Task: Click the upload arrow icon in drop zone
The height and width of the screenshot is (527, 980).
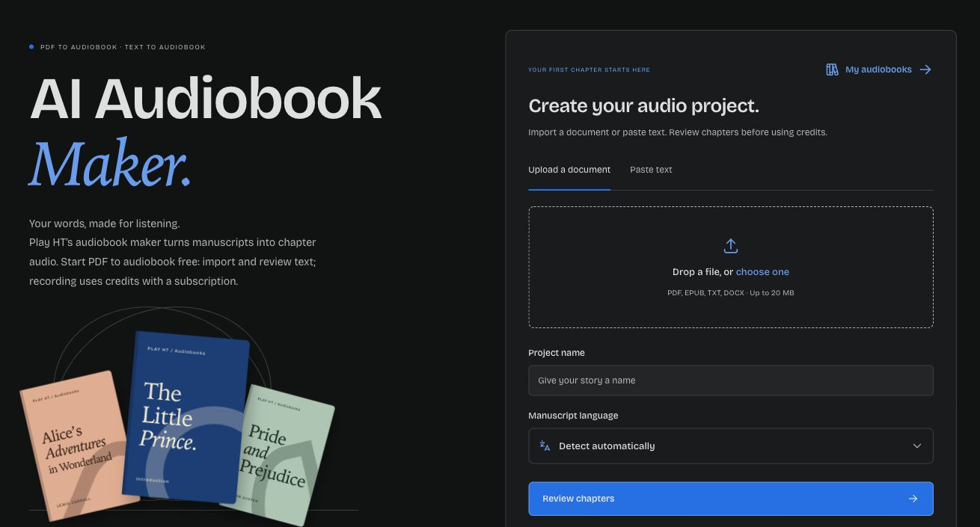Action: 731,246
